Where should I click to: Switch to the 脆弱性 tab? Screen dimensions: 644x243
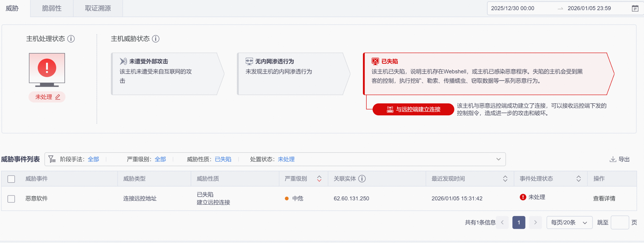click(52, 8)
